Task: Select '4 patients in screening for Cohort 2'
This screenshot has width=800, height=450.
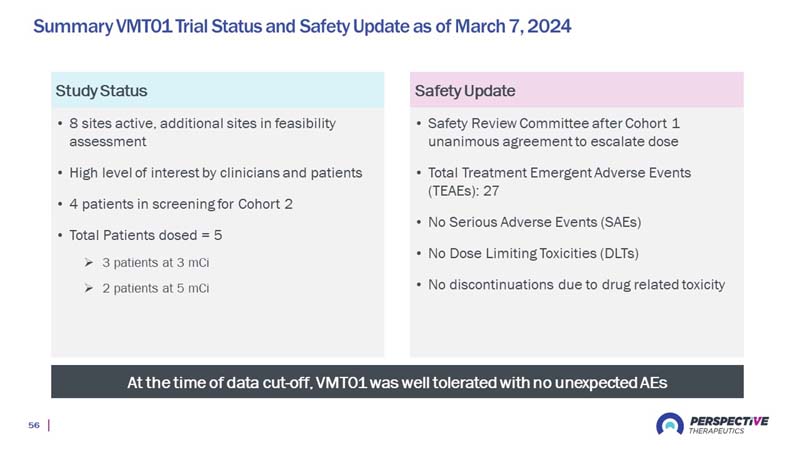Action: (181, 204)
